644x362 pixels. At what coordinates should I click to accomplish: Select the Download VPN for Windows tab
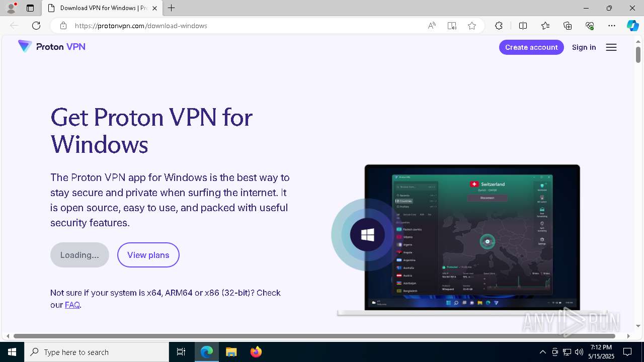(102, 8)
